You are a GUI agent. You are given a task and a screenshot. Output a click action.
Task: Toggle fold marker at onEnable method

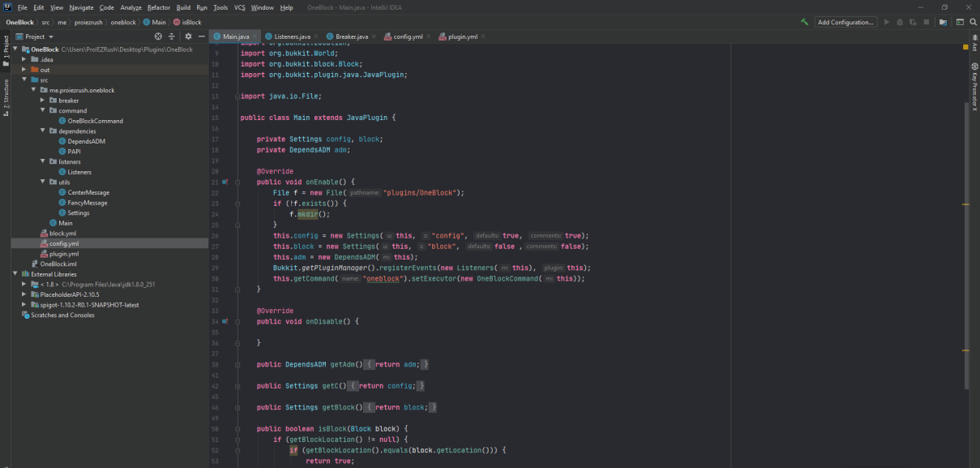click(x=238, y=182)
